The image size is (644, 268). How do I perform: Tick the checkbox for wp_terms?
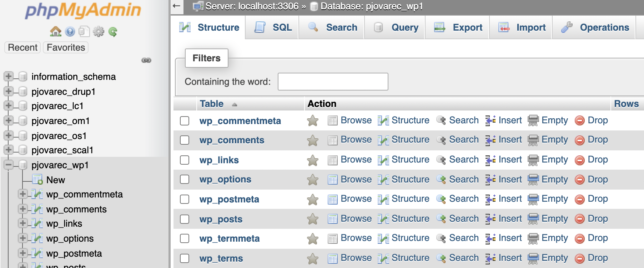click(x=185, y=258)
